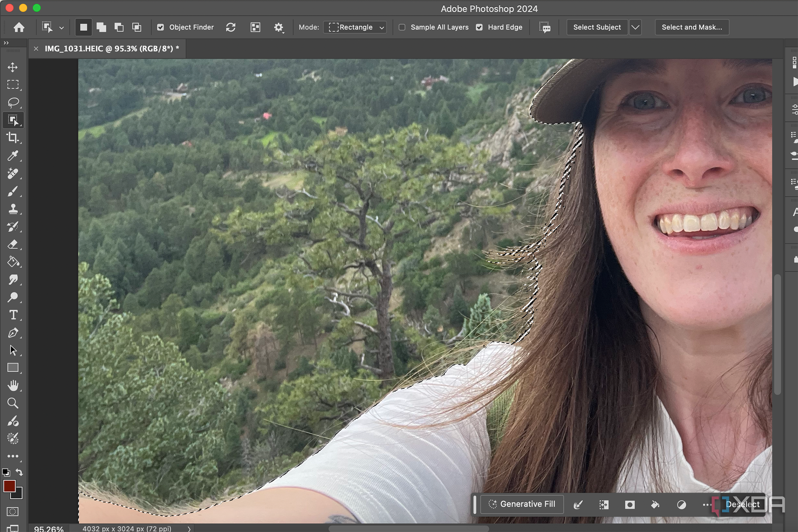The width and height of the screenshot is (798, 532).
Task: Expand the collapsed toolbar double chevron
Action: [x=6, y=43]
